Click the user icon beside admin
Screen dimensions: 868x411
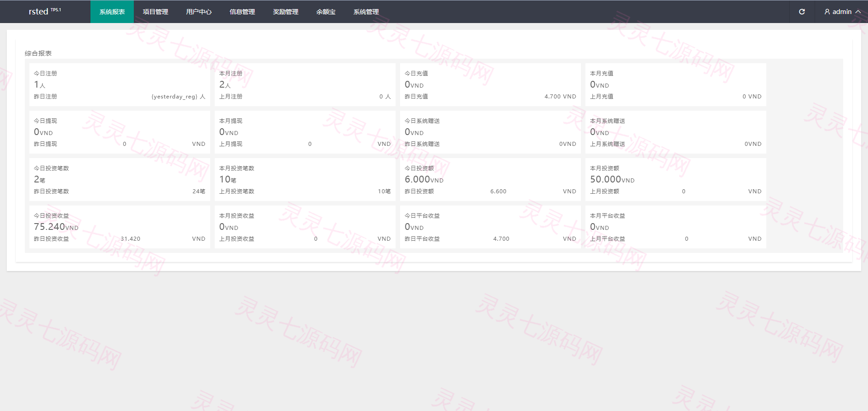click(827, 12)
